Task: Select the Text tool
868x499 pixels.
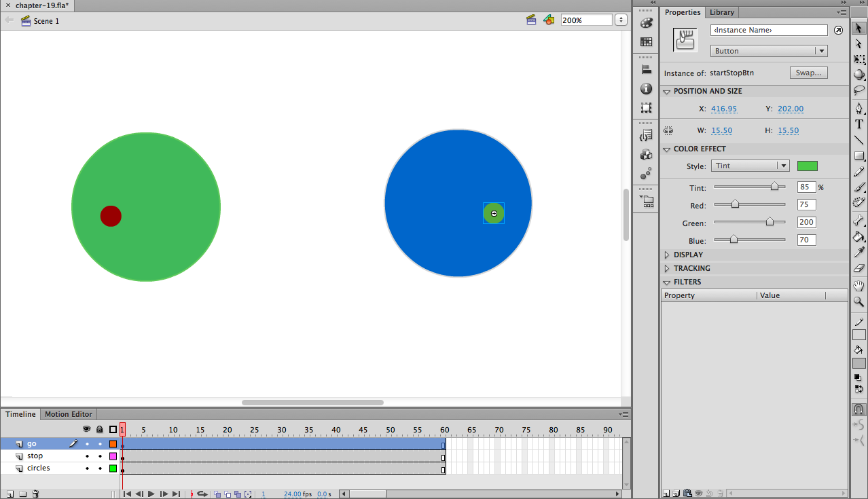Action: [859, 124]
